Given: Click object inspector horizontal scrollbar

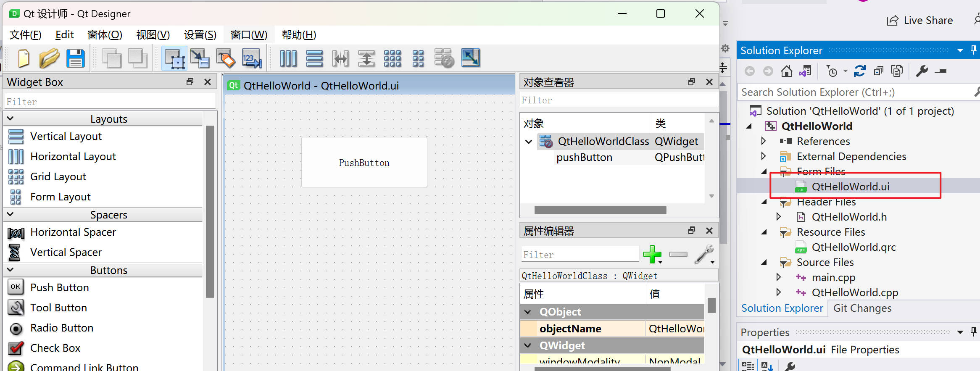Looking at the screenshot, I should coord(600,210).
